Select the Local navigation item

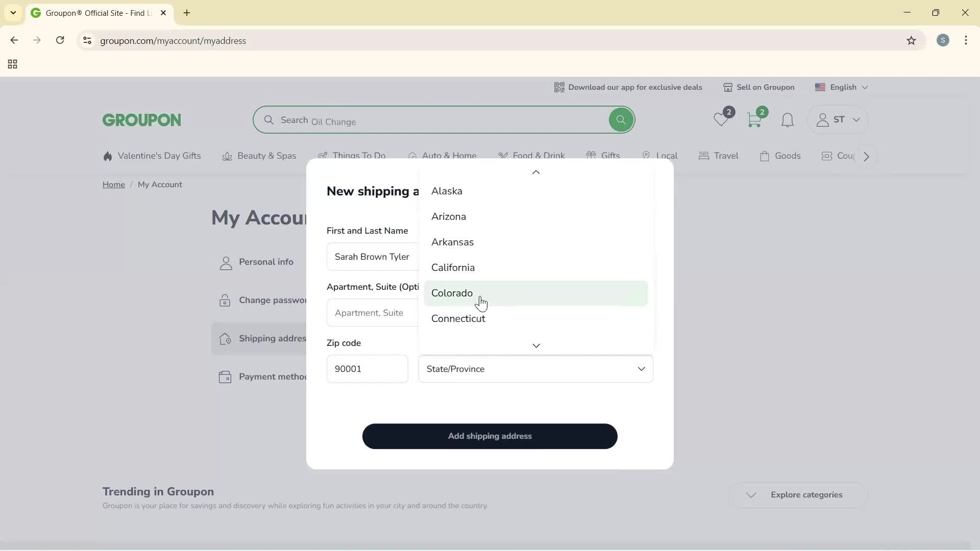[x=660, y=156]
